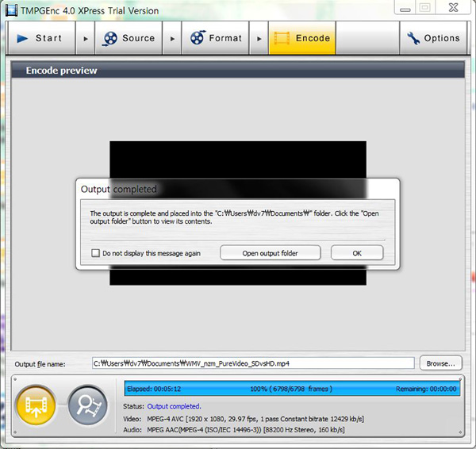Screen dimensions: 476x449
Task: Click arrow between Format and Encode
Action: point(259,39)
